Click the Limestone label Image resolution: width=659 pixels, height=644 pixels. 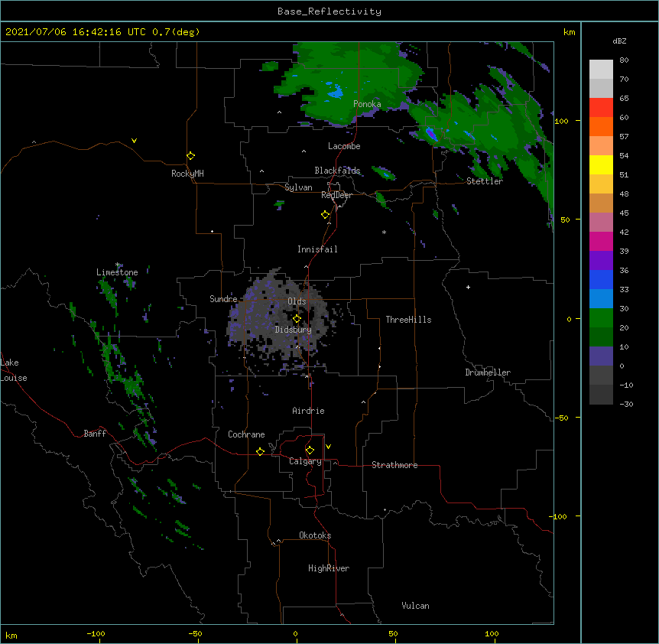click(117, 272)
